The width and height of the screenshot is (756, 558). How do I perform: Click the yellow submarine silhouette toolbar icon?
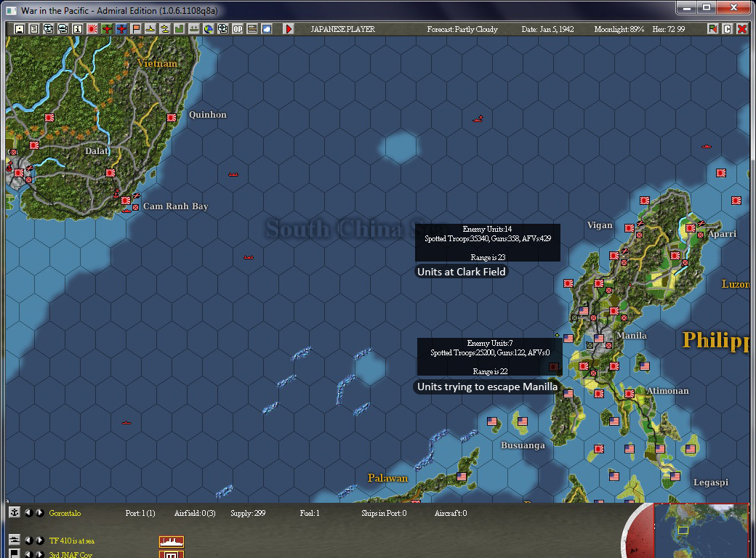150,29
